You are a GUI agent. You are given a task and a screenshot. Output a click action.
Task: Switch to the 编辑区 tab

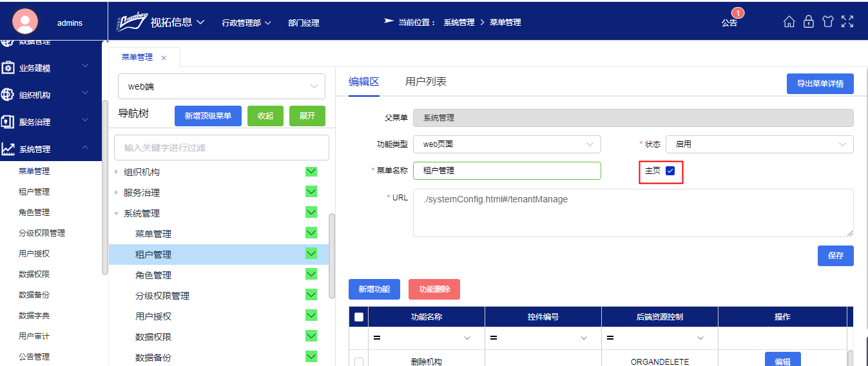coord(364,82)
